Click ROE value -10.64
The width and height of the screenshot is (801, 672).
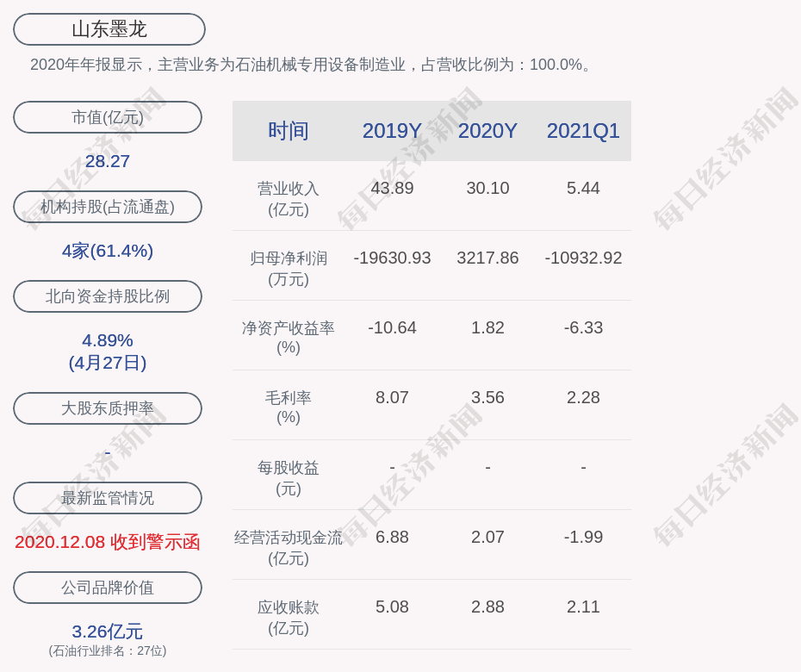(x=393, y=327)
